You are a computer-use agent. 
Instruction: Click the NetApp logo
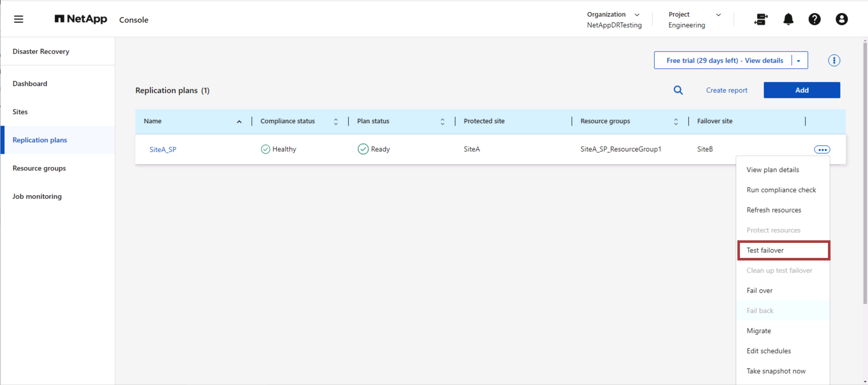click(81, 19)
